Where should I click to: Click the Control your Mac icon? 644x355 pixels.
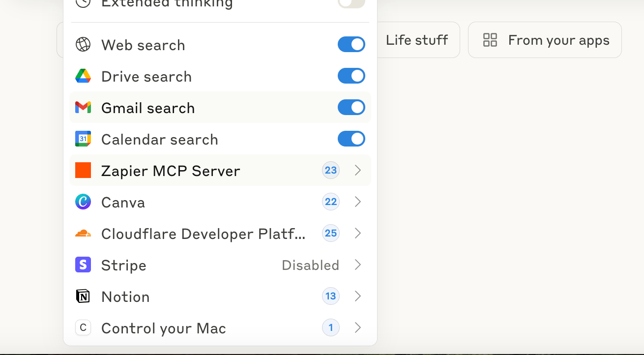pyautogui.click(x=83, y=327)
